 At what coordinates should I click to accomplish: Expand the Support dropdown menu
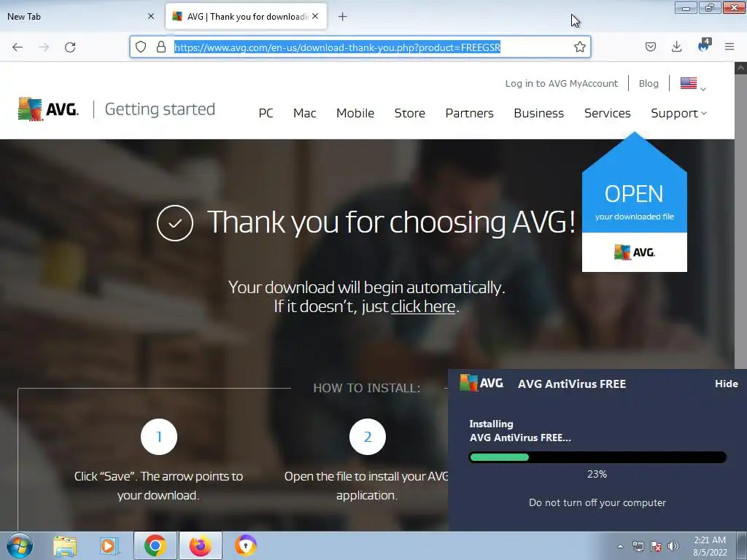point(678,113)
